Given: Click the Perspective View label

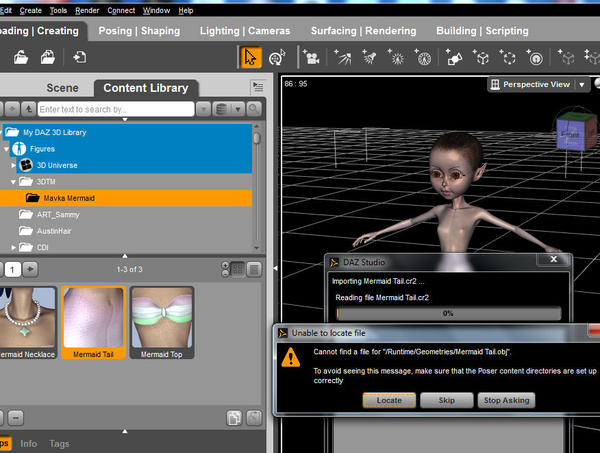Looking at the screenshot, I should click(x=536, y=85).
